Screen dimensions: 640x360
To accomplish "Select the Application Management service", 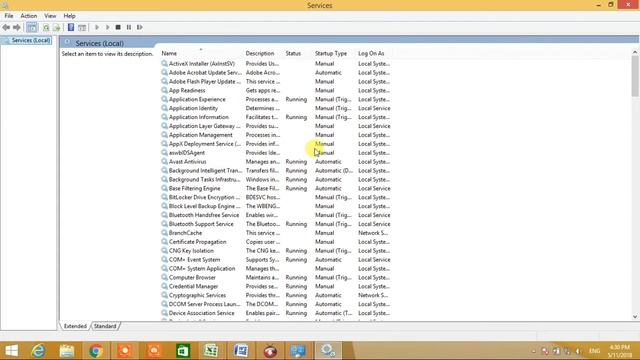I will coord(276,135).
